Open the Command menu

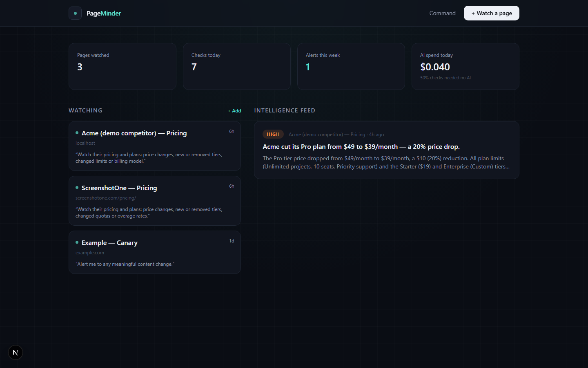[442, 13]
